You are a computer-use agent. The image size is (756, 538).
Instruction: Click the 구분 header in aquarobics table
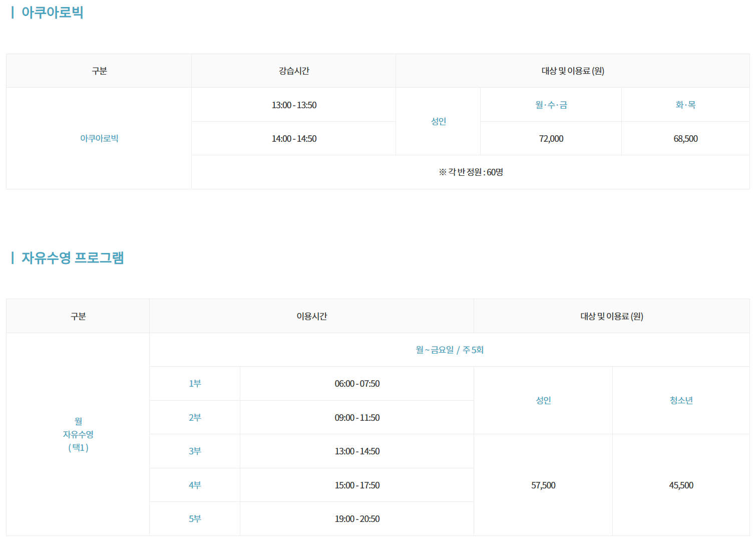(x=99, y=71)
